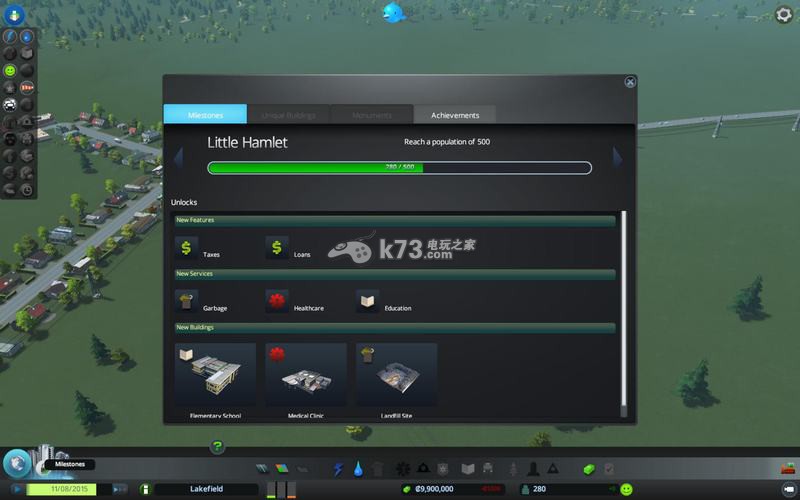Toggle game play/pause button
800x500 pixels.
point(16,489)
